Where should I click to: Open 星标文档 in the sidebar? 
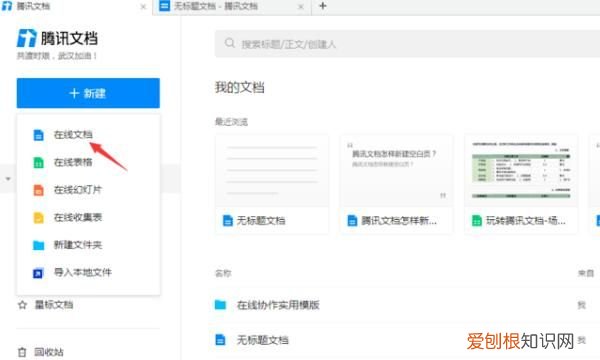click(x=54, y=305)
